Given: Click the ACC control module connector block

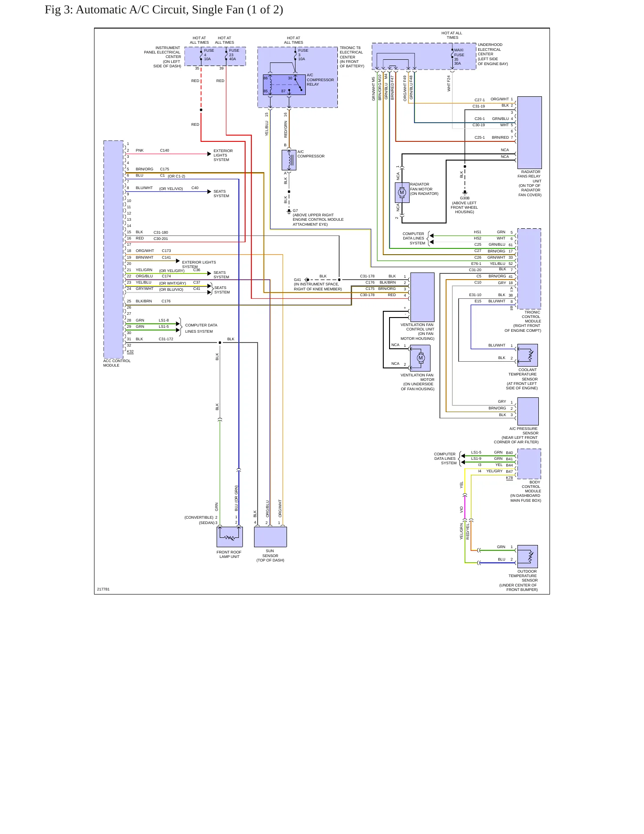Looking at the screenshot, I should tap(114, 249).
